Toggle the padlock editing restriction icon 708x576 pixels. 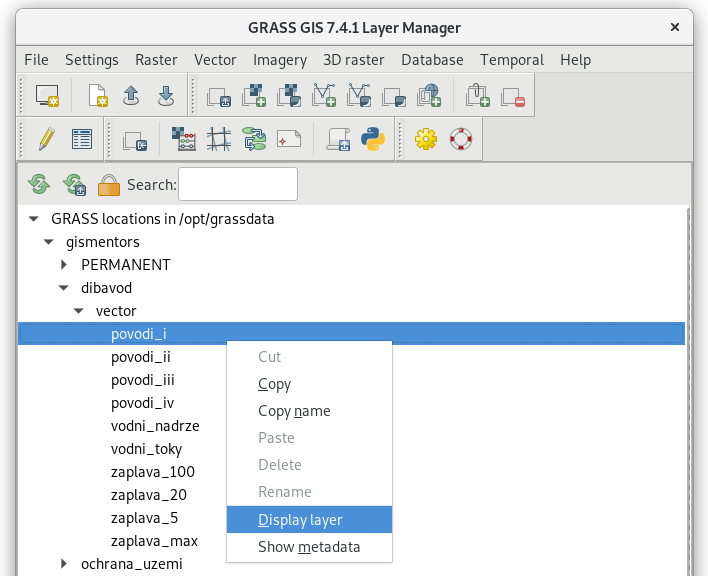pos(109,185)
